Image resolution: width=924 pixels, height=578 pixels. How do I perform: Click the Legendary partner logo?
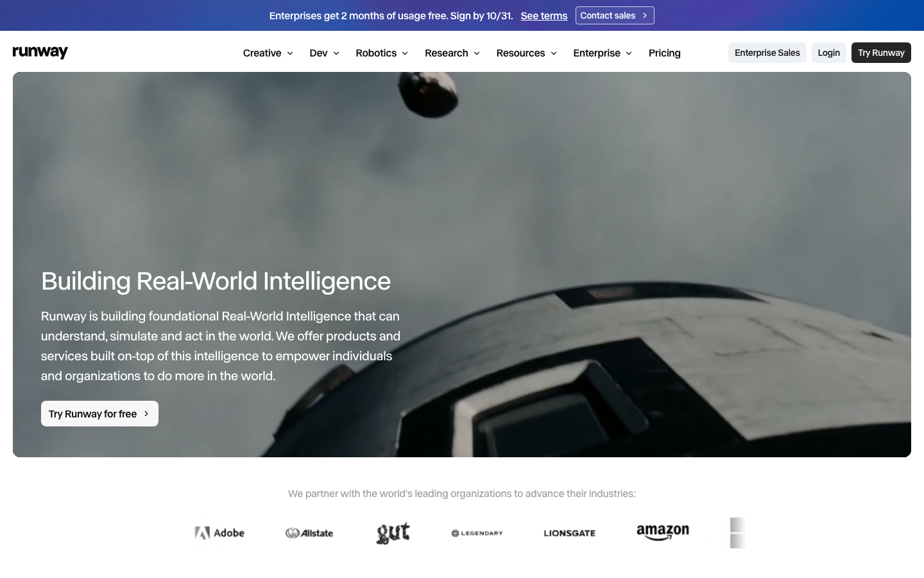click(x=477, y=533)
